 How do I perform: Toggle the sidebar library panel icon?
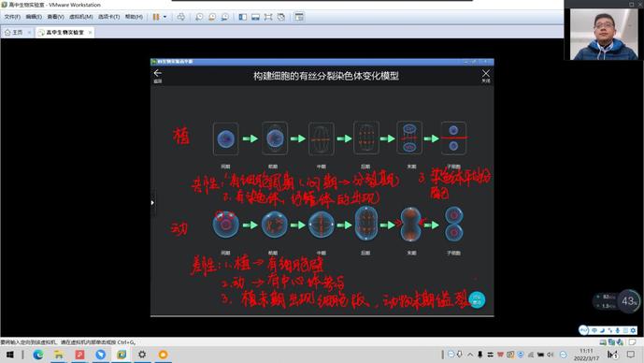(243, 17)
